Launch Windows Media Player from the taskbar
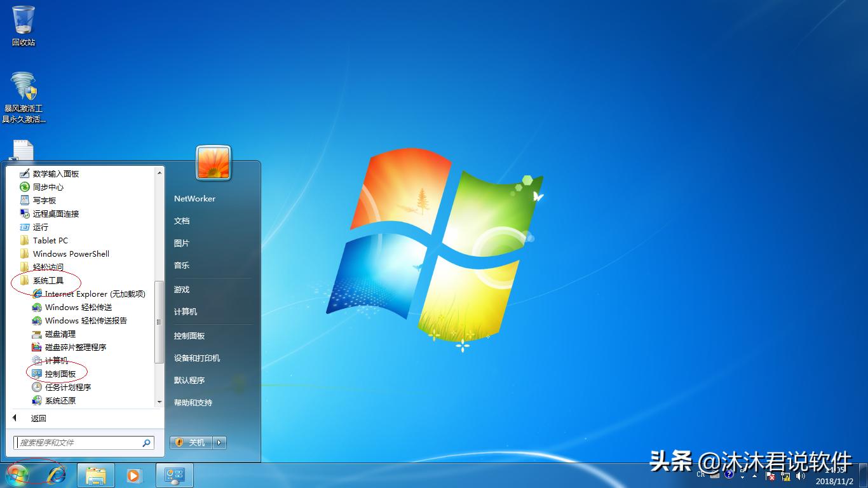The width and height of the screenshot is (868, 488). point(135,475)
